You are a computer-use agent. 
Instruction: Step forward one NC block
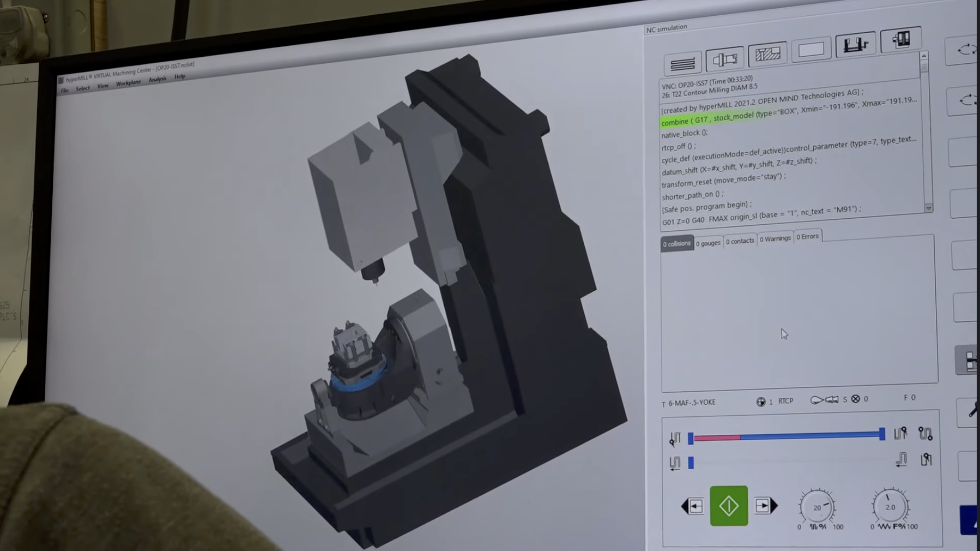(765, 506)
